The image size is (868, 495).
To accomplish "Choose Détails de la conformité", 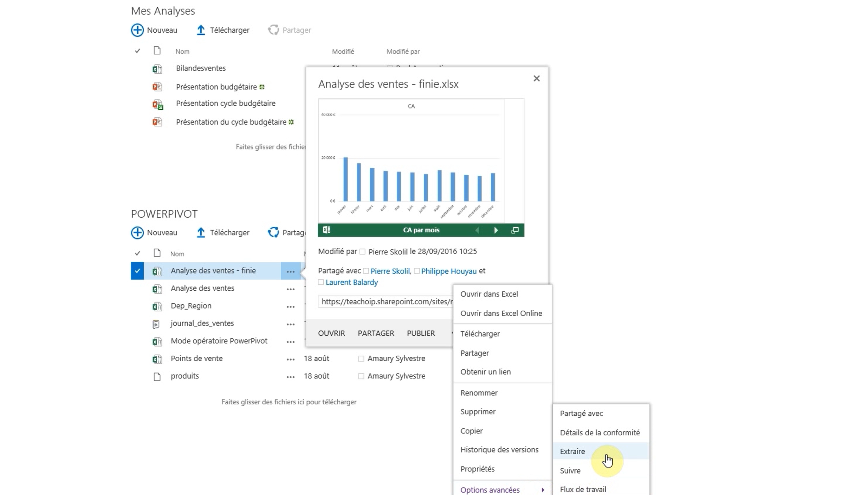I will 601,433.
